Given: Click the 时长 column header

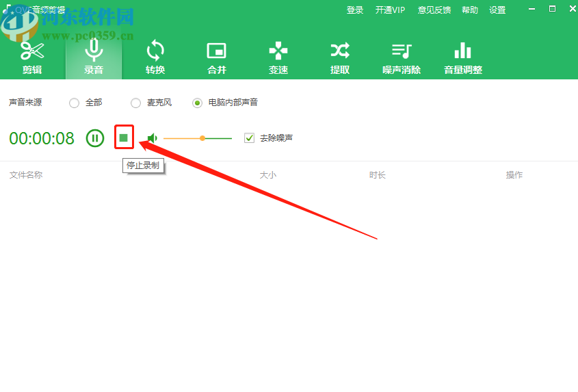Looking at the screenshot, I should (378, 175).
